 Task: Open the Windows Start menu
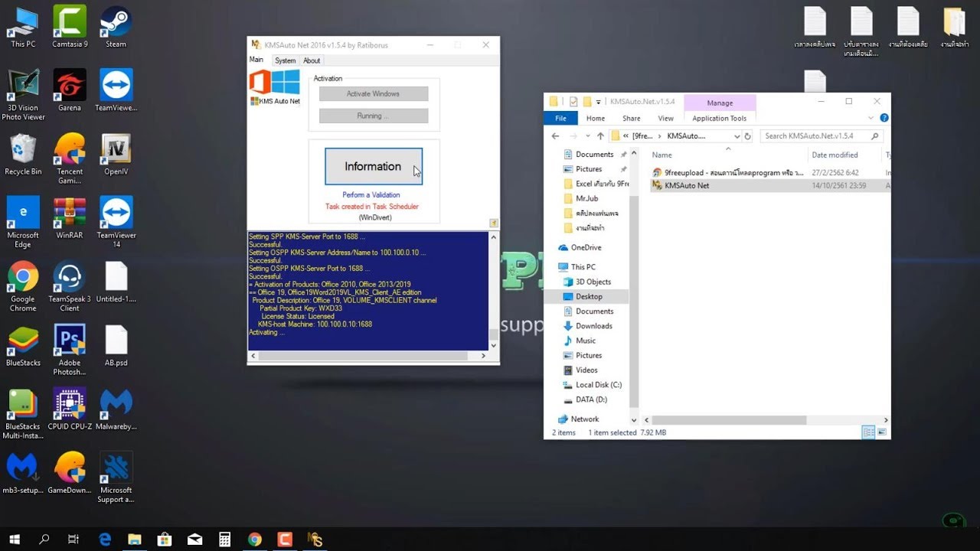pos(15,540)
